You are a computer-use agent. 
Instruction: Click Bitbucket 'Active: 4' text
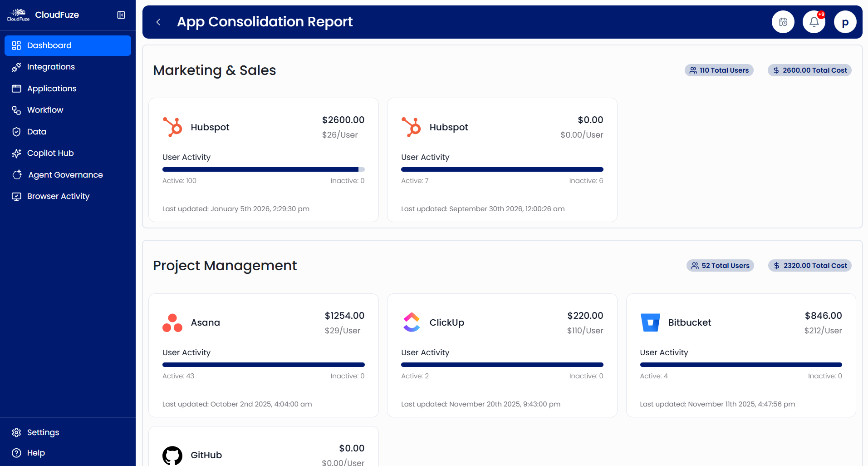(x=654, y=376)
